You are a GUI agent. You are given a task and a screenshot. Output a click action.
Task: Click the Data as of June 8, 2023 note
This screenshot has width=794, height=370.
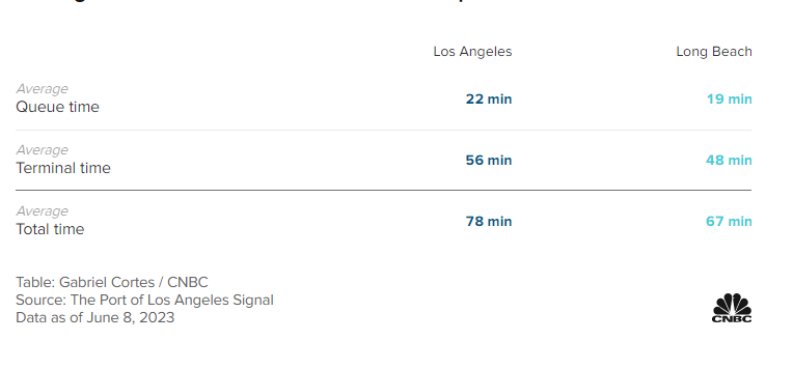coord(95,318)
